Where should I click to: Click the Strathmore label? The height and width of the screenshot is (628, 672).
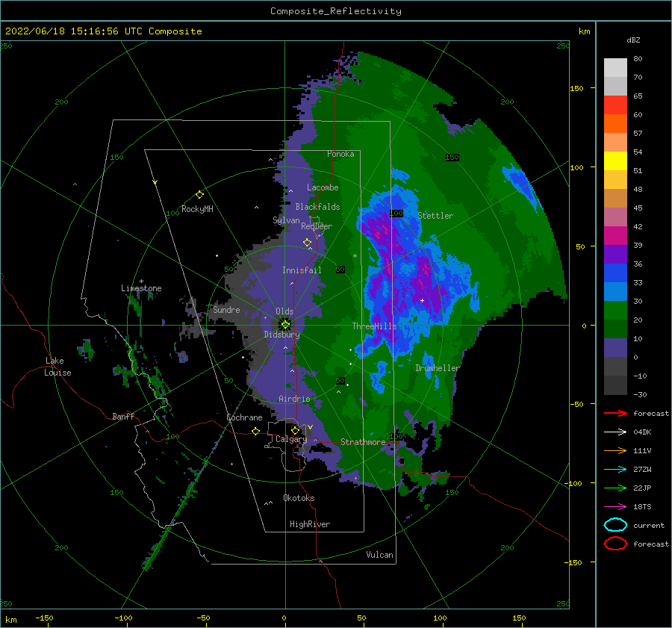(x=363, y=441)
